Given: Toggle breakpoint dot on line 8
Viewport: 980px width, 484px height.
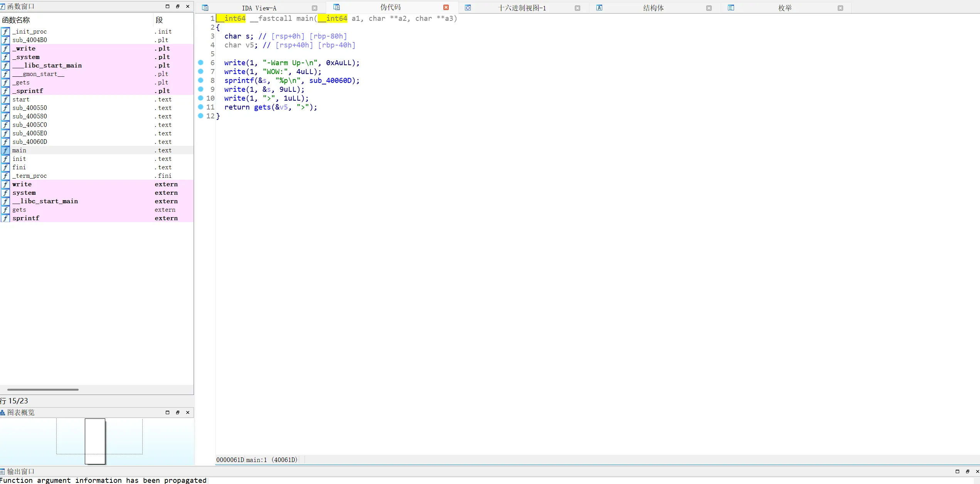Looking at the screenshot, I should click(x=200, y=80).
